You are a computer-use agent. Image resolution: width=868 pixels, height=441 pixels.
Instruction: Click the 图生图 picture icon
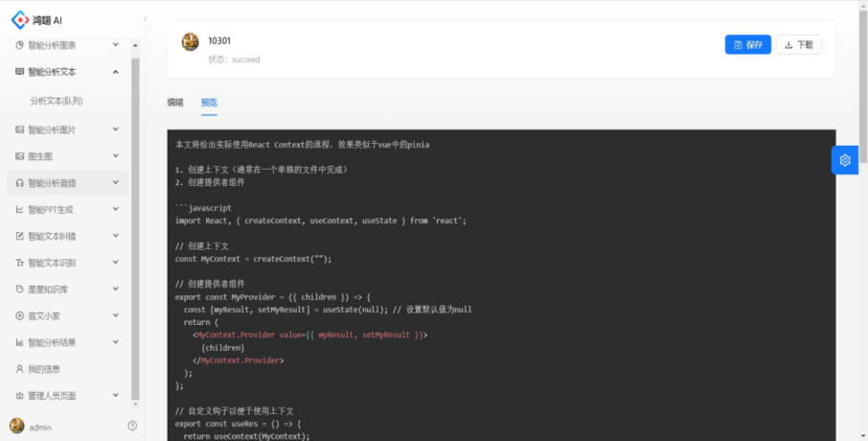(19, 156)
